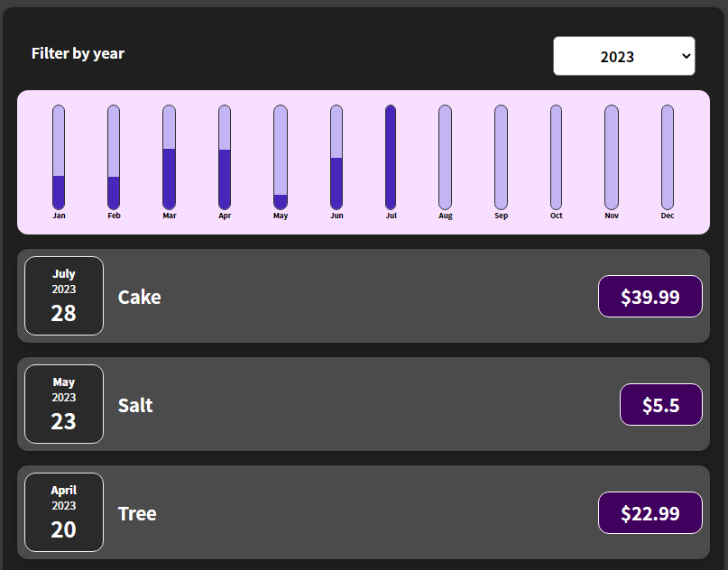Image resolution: width=728 pixels, height=570 pixels.
Task: Click the Jun label below the chart
Action: tap(336, 216)
